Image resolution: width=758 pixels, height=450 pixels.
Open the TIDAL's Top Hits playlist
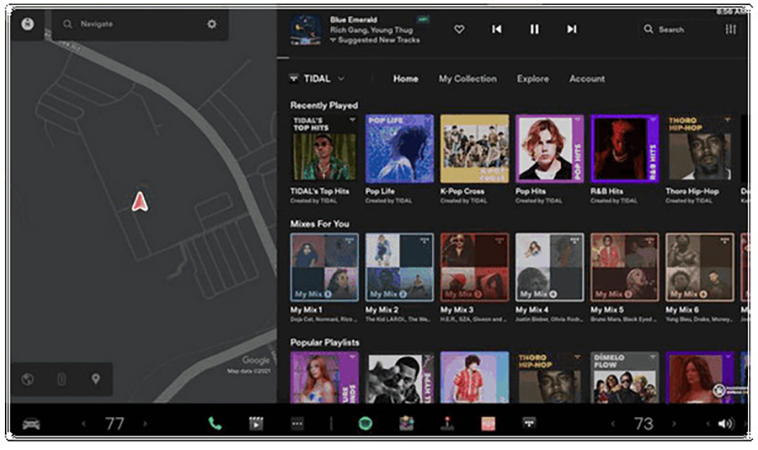[324, 149]
